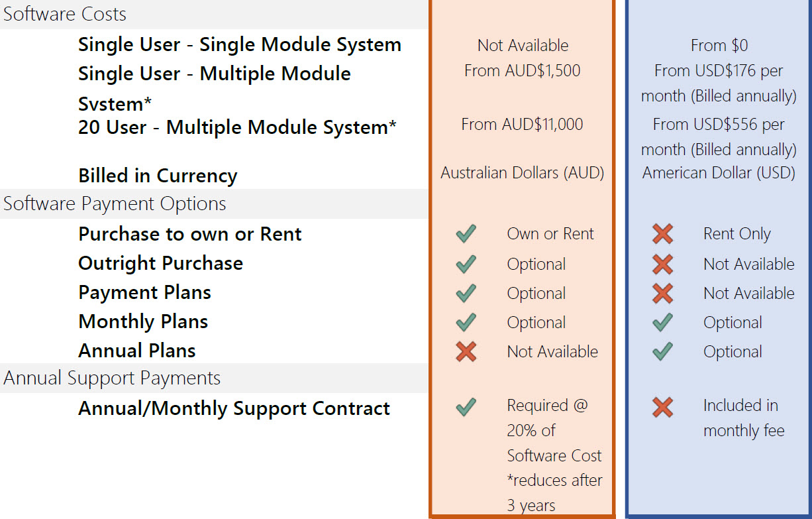Image resolution: width=812 pixels, height=519 pixels.
Task: Click green checkmark beside Required @ 20%
Action: point(466,407)
